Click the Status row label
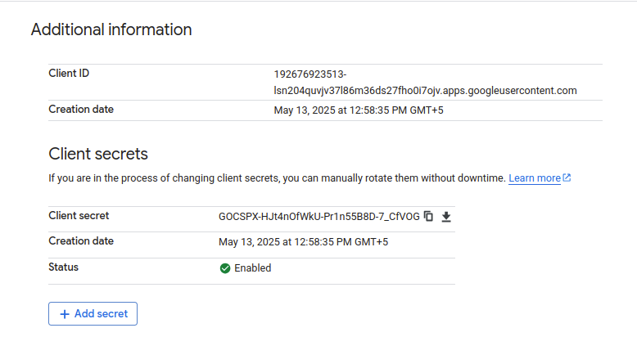This screenshot has width=637, height=364. click(x=63, y=267)
